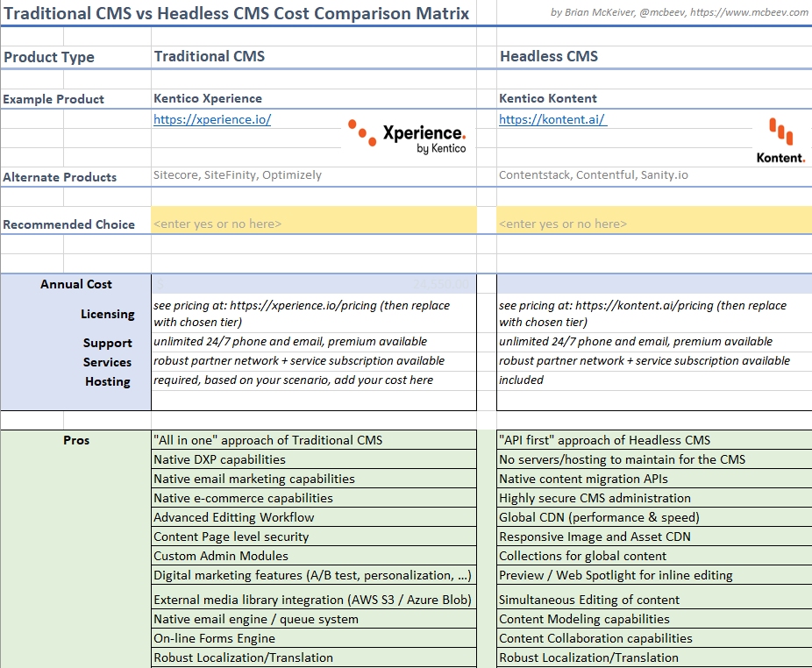Select hosting 'included' cell

tap(654, 380)
